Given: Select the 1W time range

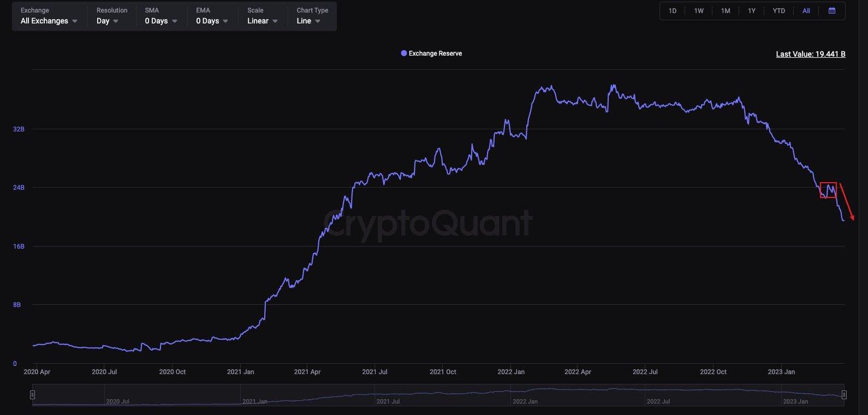Looking at the screenshot, I should 699,11.
